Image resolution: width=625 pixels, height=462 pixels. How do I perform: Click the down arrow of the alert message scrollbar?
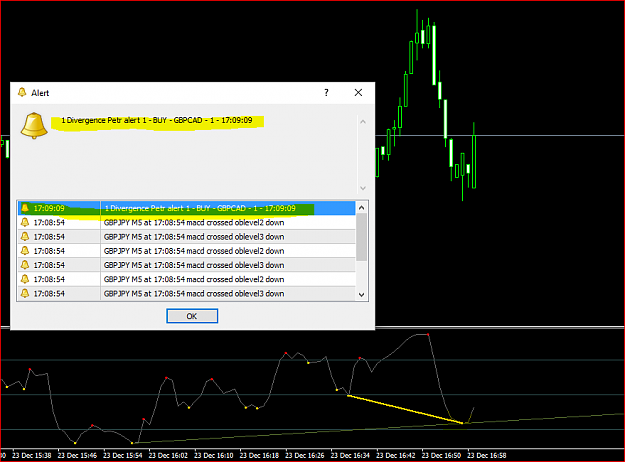363,188
